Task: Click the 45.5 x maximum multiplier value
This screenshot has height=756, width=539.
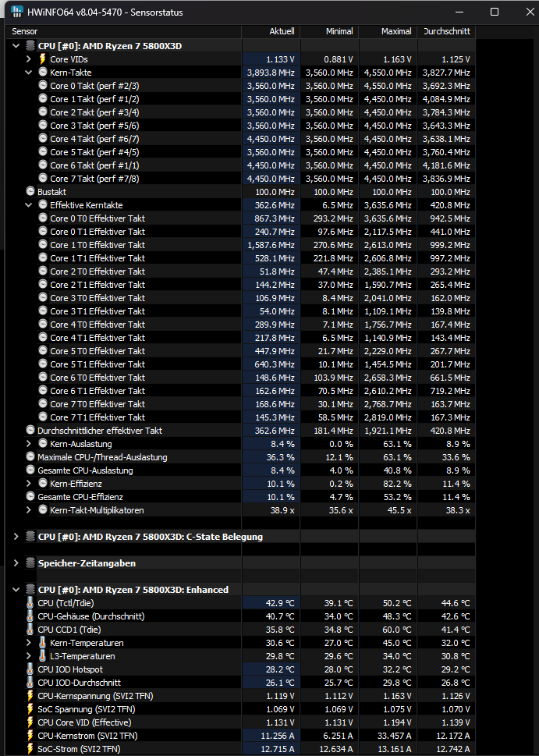Action: point(399,509)
